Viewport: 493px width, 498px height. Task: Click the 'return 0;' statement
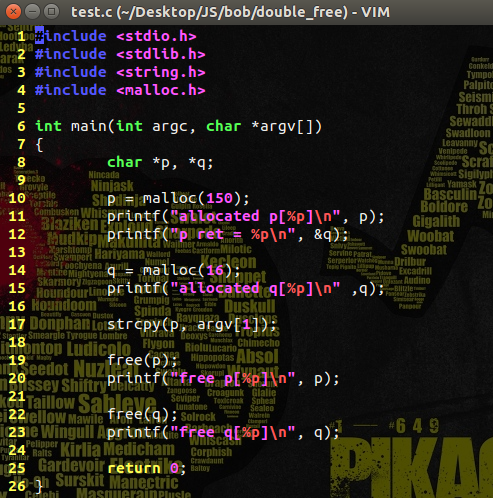coord(146,469)
